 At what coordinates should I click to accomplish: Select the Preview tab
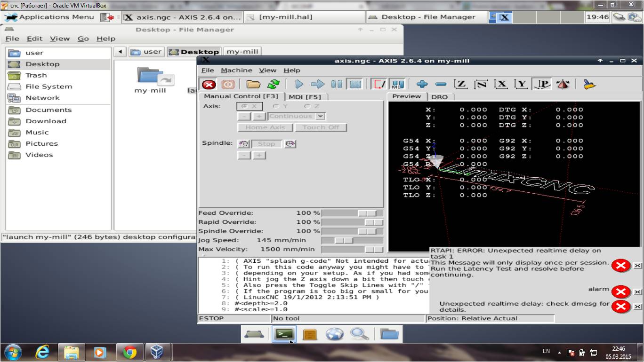407,96
